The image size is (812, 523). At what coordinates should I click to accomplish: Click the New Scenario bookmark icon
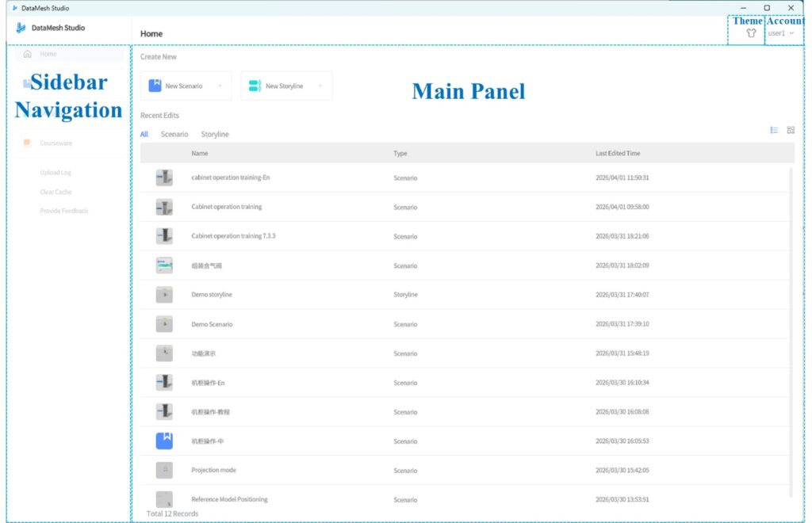[x=154, y=86]
